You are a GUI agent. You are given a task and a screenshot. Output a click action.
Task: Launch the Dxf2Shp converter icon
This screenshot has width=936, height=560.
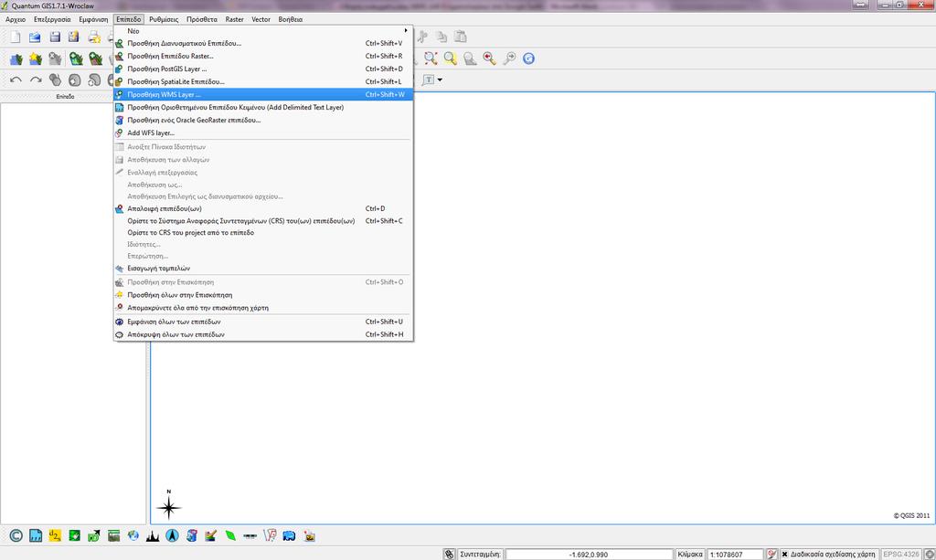[55, 535]
